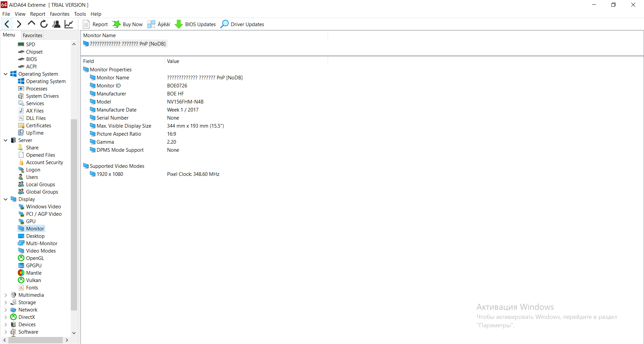
Task: Select Certificates tree item
Action: coord(35,126)
